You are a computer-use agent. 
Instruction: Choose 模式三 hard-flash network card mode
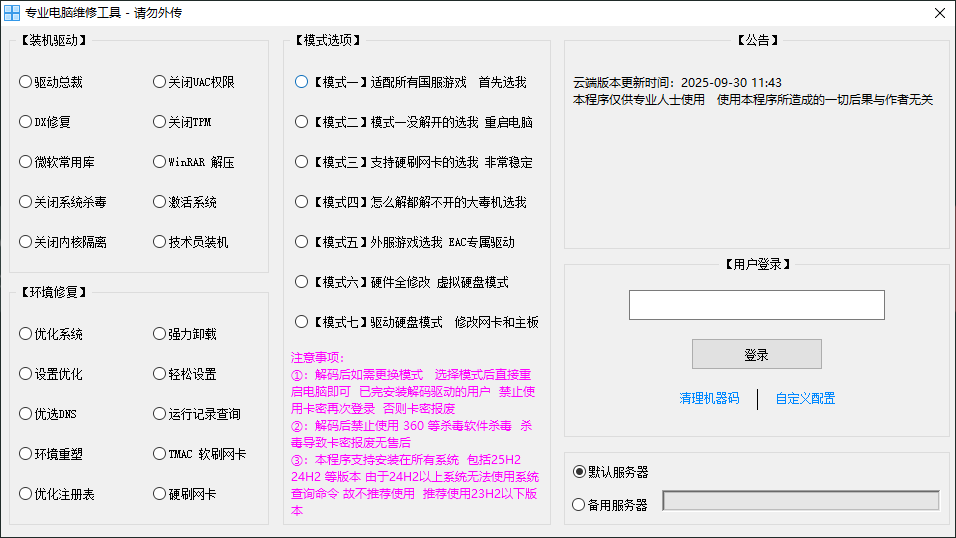click(302, 162)
